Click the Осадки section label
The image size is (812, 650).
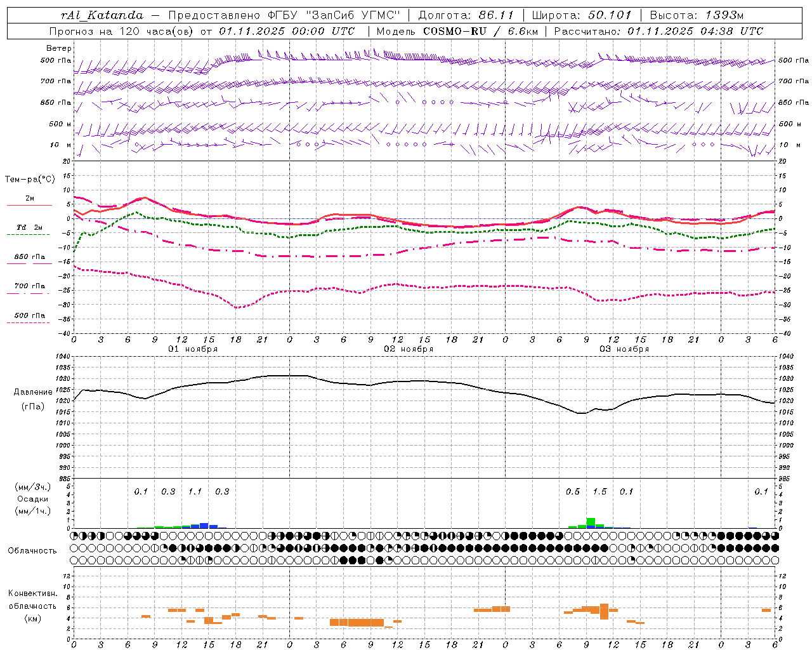click(x=33, y=499)
